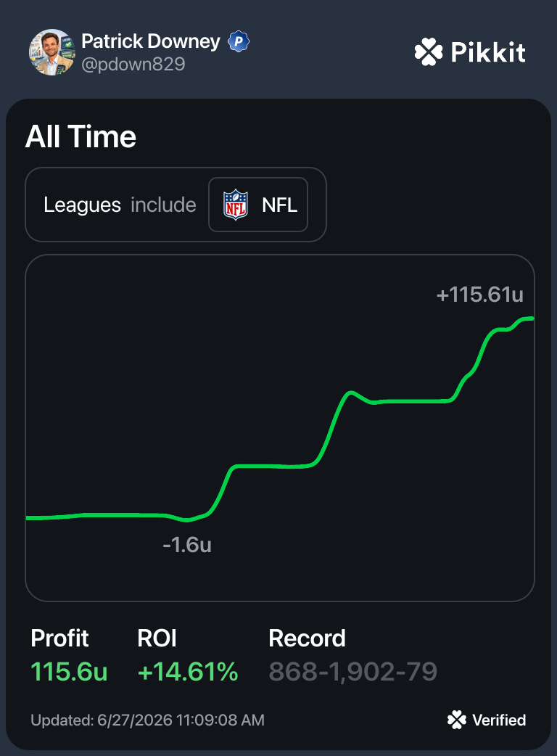Tap the Pikkit clover logo icon
The image size is (557, 756).
point(429,52)
